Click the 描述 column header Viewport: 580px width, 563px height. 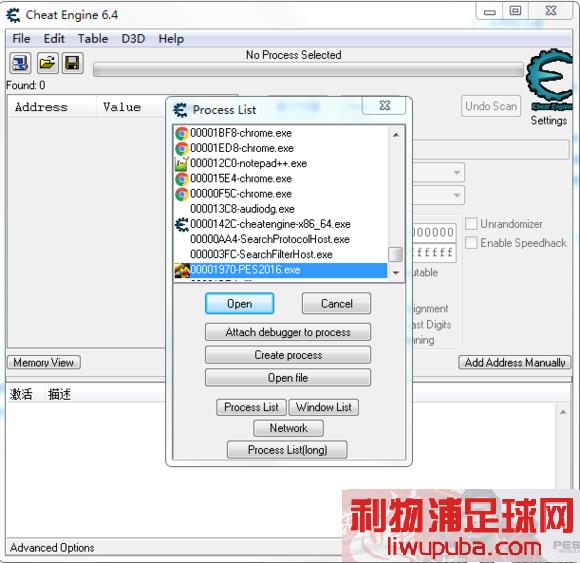pyautogui.click(x=59, y=394)
